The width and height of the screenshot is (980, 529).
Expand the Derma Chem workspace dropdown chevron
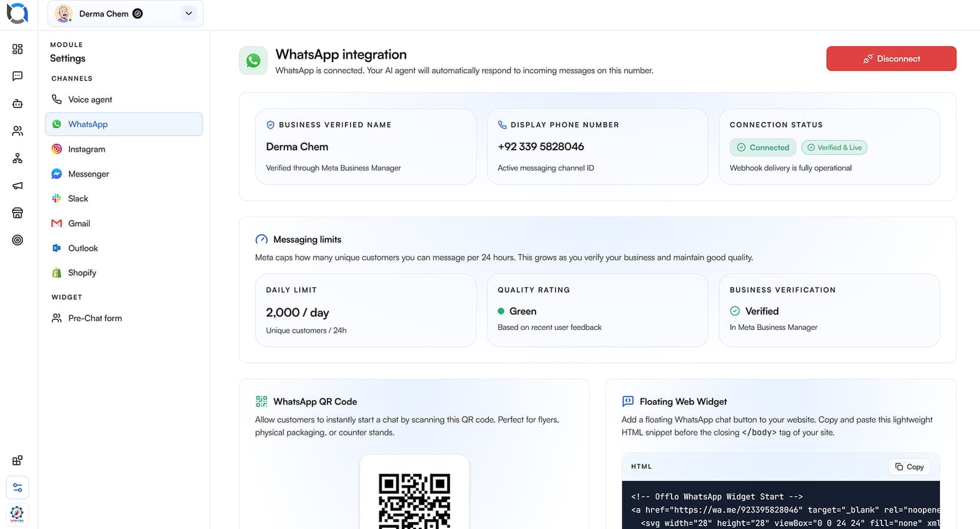(189, 14)
